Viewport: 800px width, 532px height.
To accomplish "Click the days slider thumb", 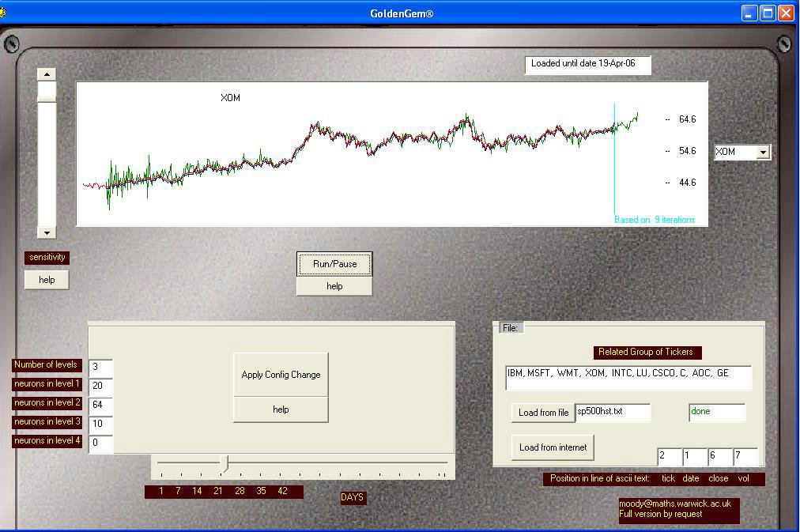I will (225, 463).
